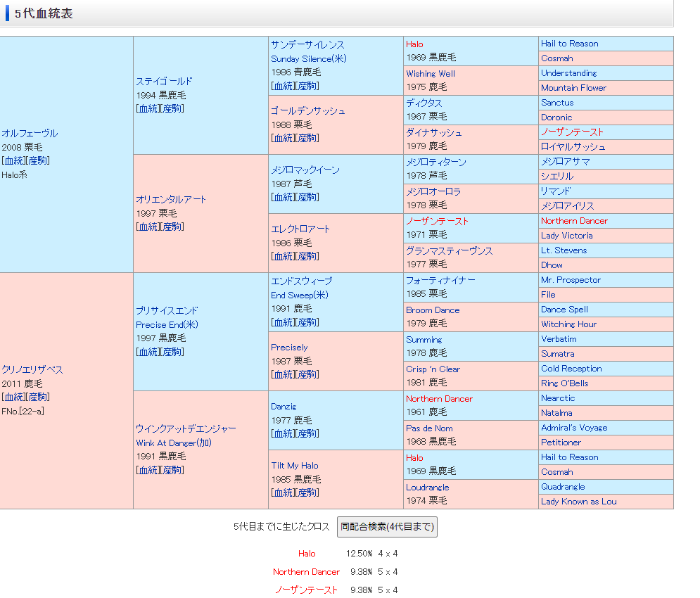Viewport: 700px width, 598px height.
Task: Click the Mr. Prospector link
Action: pos(571,280)
